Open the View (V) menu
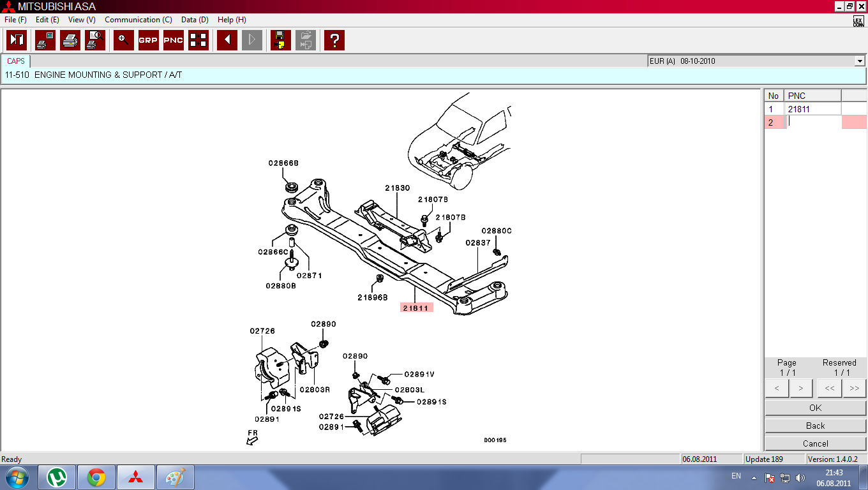 (x=82, y=20)
